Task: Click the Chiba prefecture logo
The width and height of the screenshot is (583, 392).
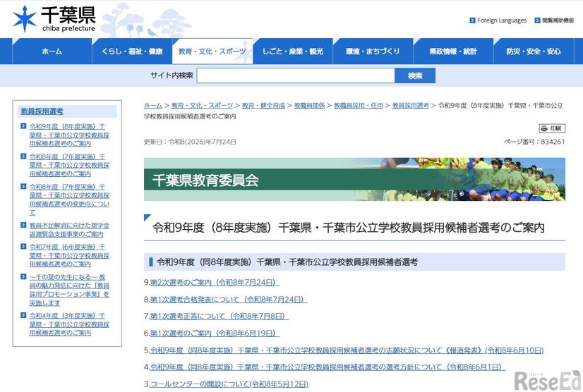Action: point(54,19)
